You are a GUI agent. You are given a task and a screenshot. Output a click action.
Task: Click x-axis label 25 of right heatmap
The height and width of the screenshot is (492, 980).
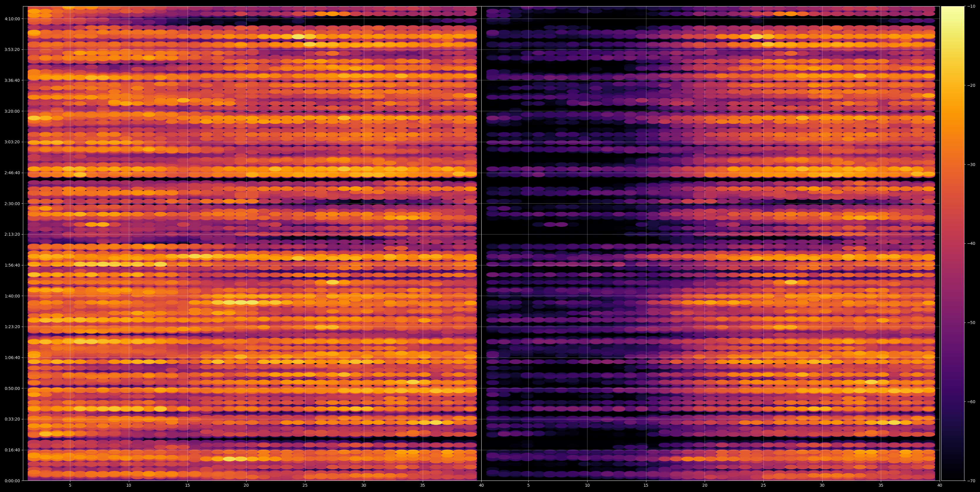click(x=763, y=486)
